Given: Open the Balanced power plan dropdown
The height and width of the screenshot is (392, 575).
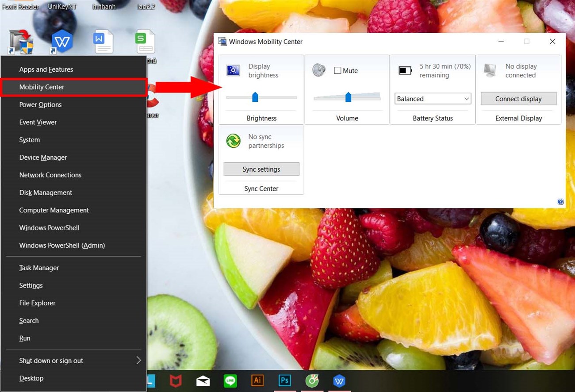Looking at the screenshot, I should click(x=433, y=99).
